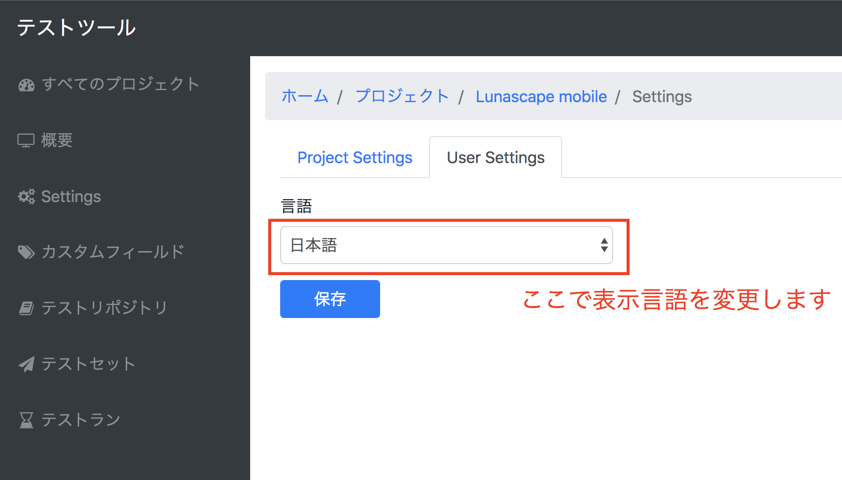
Task: Open 概要 in the sidebar
Action: pos(57,140)
